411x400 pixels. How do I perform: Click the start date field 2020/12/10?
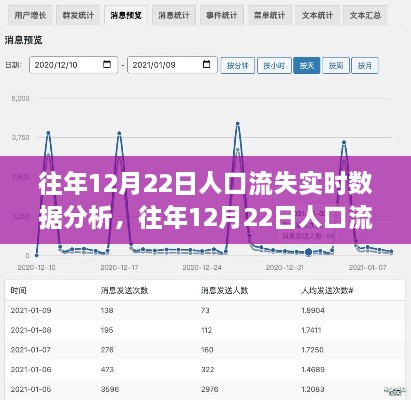pyautogui.click(x=73, y=65)
